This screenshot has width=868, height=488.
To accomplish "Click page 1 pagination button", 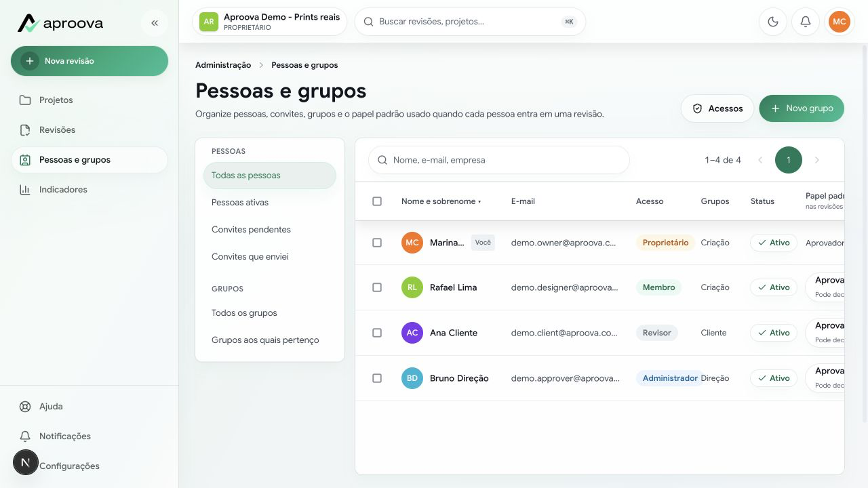I will point(789,160).
